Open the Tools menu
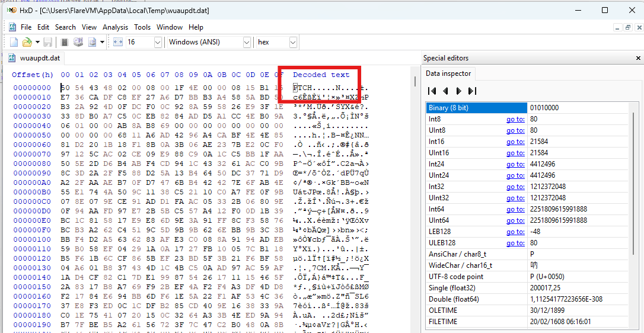The height and width of the screenshot is (333, 644). pos(142,27)
